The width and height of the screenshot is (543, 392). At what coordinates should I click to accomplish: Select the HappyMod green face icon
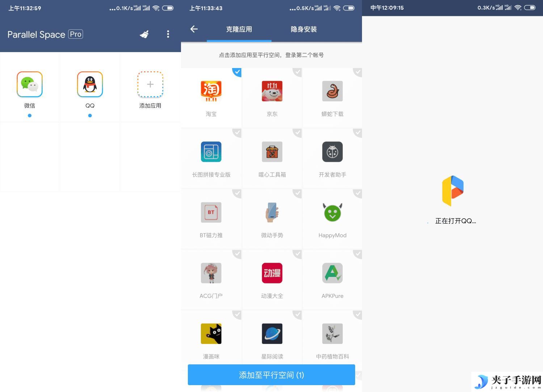coord(332,212)
